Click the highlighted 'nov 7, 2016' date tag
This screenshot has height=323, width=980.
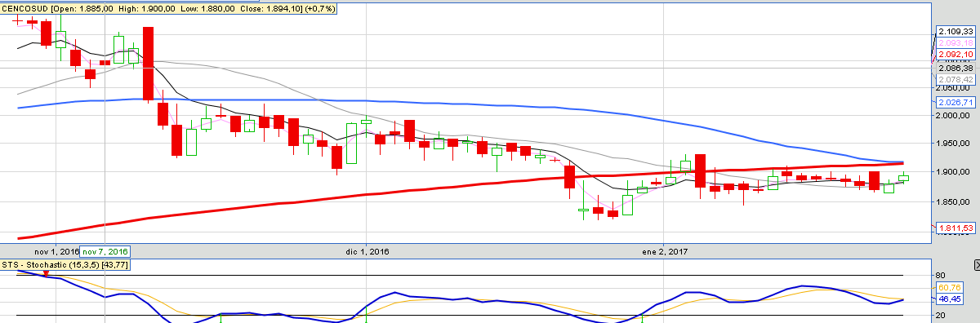[105, 251]
